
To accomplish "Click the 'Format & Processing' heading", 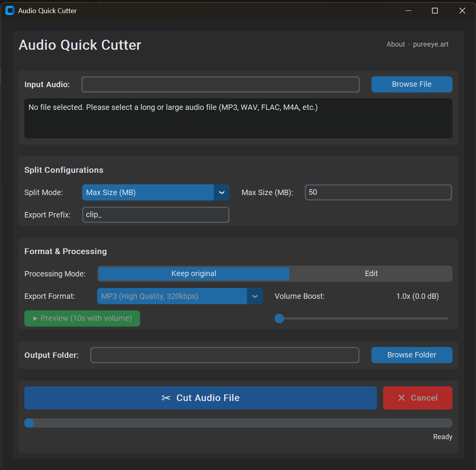I will [66, 251].
